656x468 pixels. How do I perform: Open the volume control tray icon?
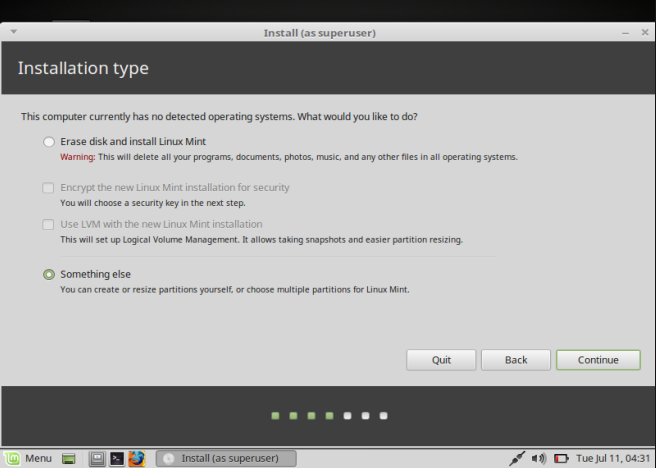tap(538, 458)
